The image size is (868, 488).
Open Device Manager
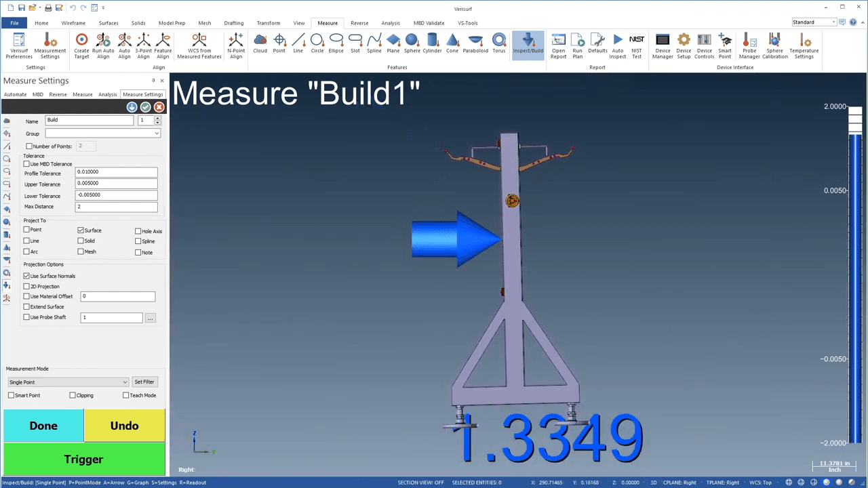pyautogui.click(x=663, y=45)
